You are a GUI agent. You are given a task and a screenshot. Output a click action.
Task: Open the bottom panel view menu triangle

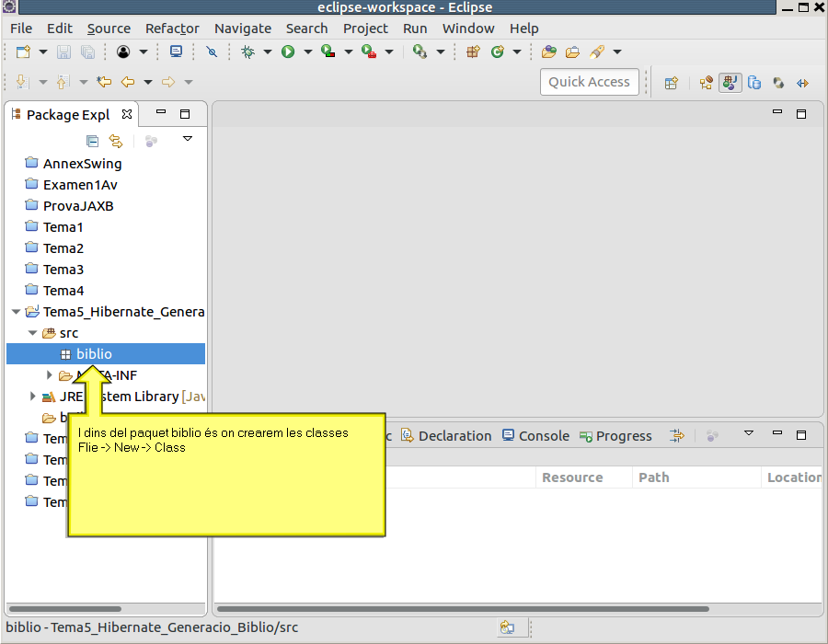[748, 433]
